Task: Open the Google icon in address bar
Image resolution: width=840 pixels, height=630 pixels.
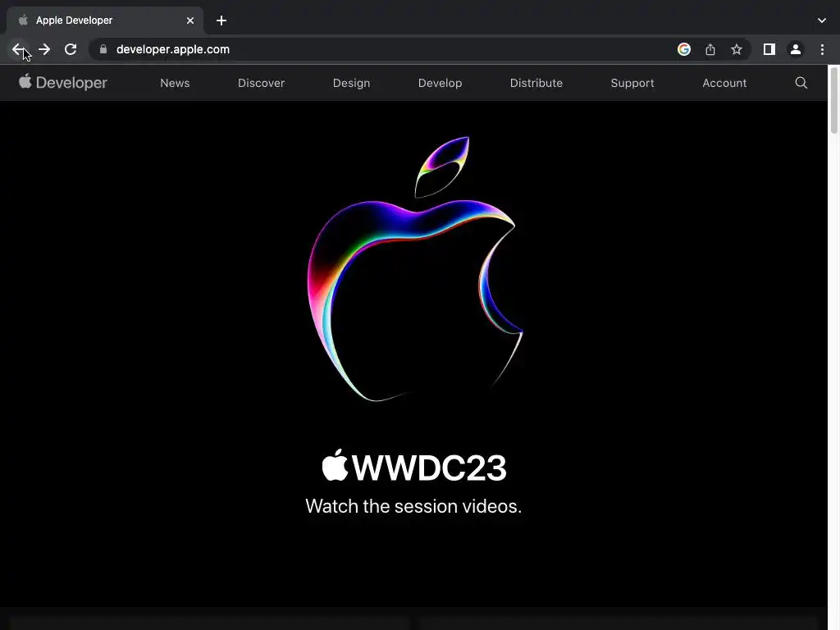Action: click(x=684, y=49)
